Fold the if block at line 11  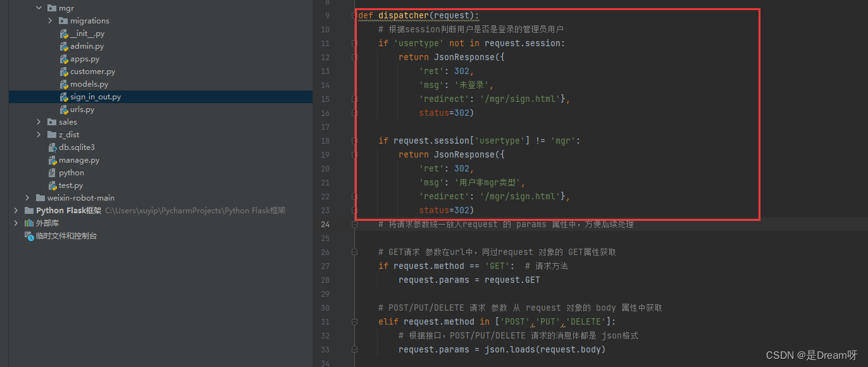[354, 44]
